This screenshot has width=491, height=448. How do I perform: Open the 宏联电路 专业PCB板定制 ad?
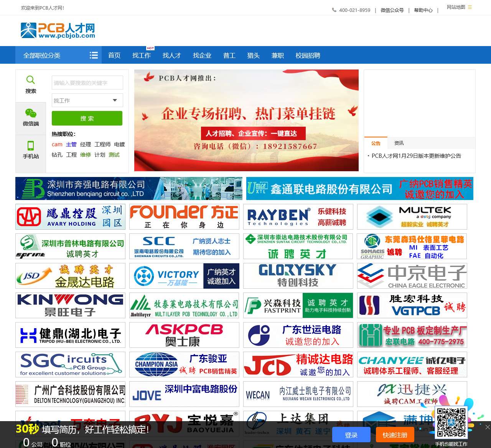tap(412, 335)
